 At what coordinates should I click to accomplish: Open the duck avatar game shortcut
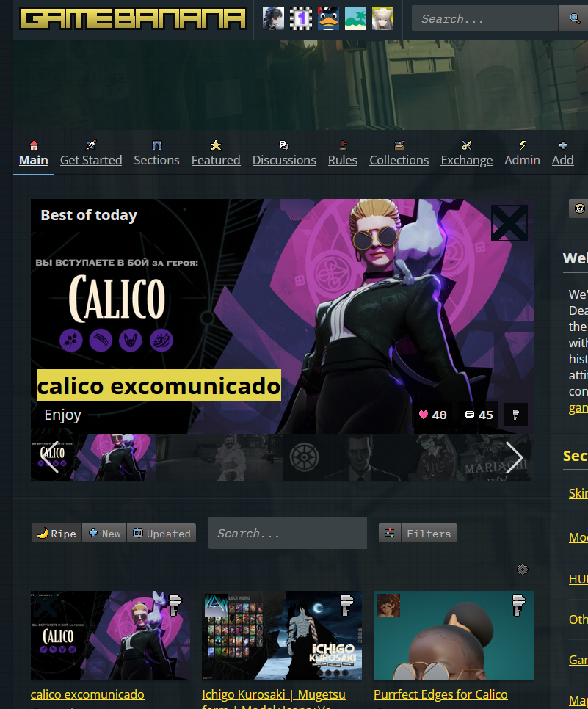(328, 18)
